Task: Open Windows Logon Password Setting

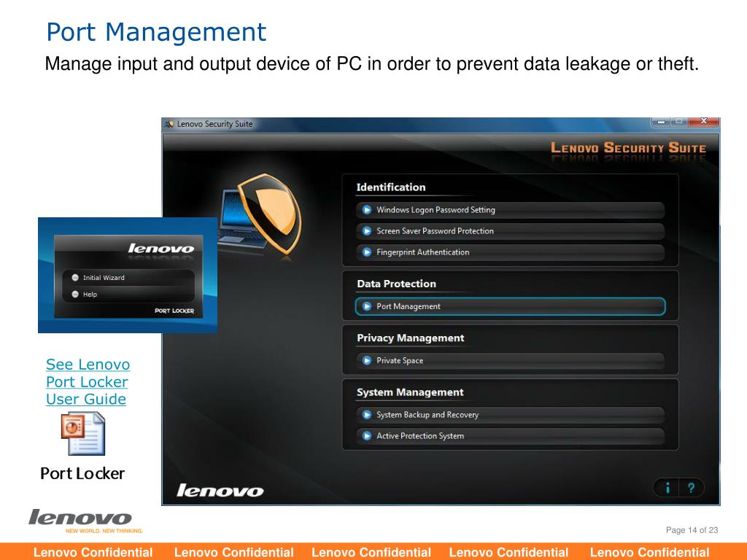Action: 510,210
